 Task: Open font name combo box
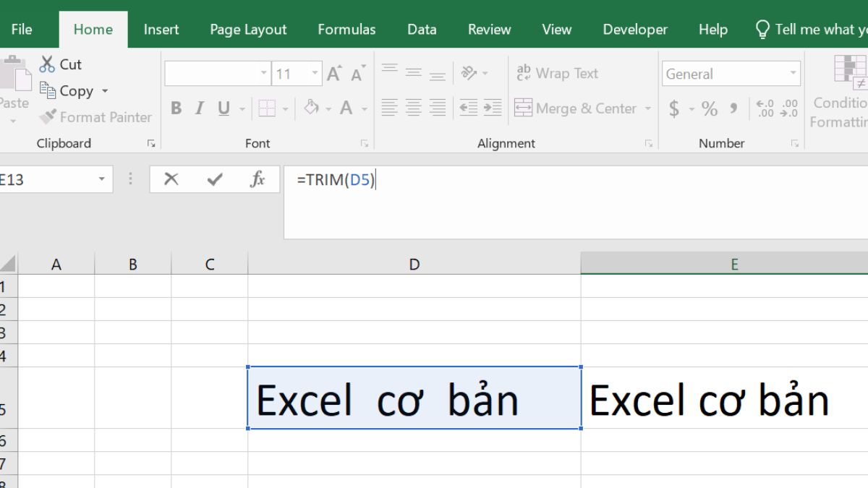[x=217, y=74]
